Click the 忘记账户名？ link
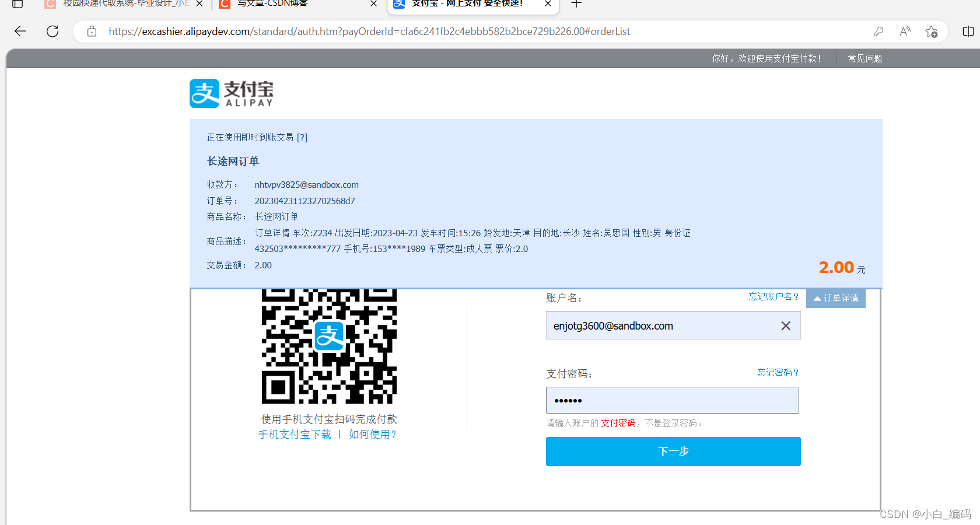 773,296
